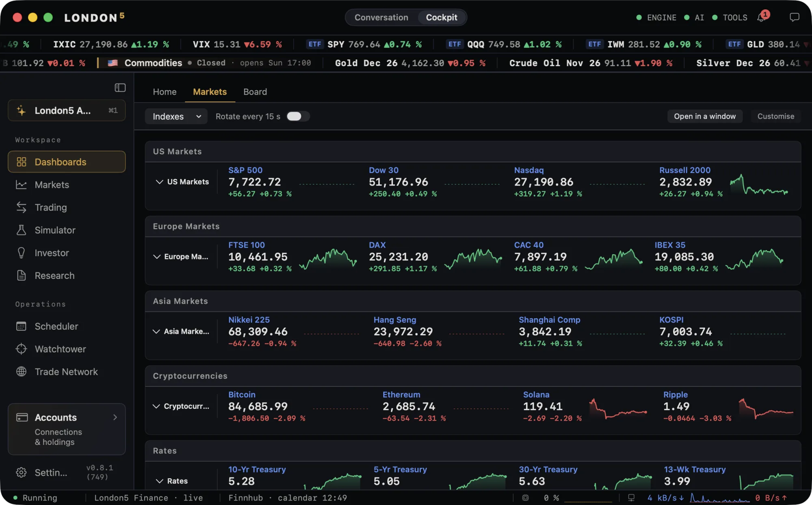Open the S&P 500 index link
The height and width of the screenshot is (505, 812).
245,170
